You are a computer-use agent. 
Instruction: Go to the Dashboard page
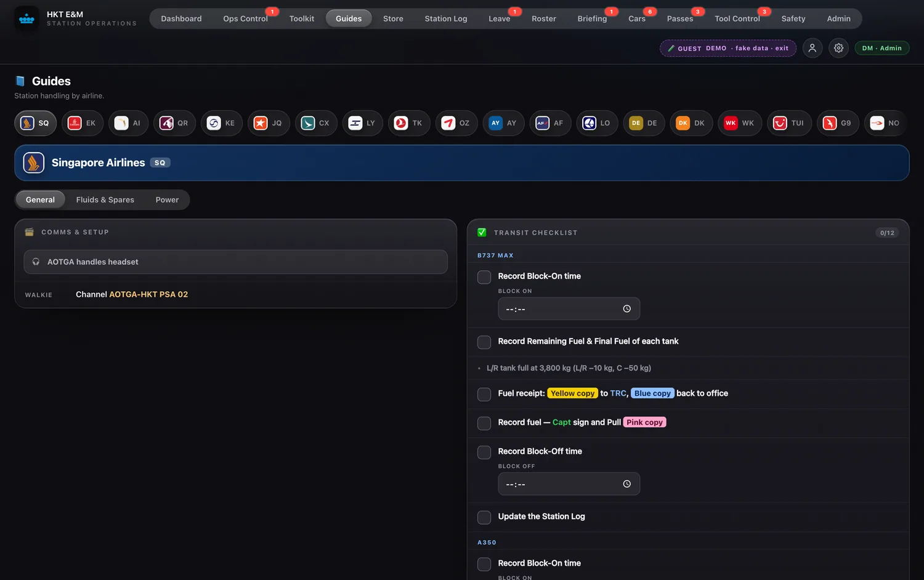tap(181, 18)
